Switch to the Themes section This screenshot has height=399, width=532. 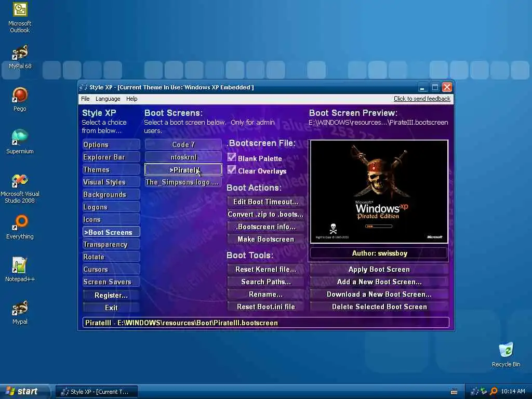(111, 170)
